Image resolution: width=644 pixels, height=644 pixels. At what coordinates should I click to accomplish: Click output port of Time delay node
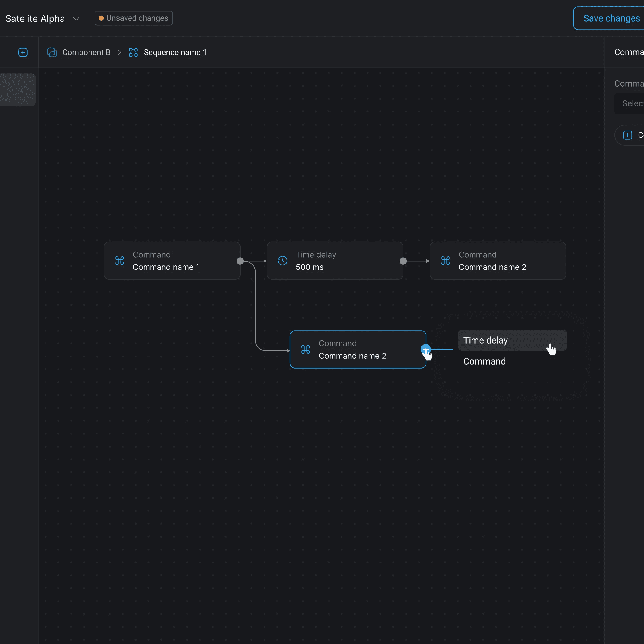point(403,261)
